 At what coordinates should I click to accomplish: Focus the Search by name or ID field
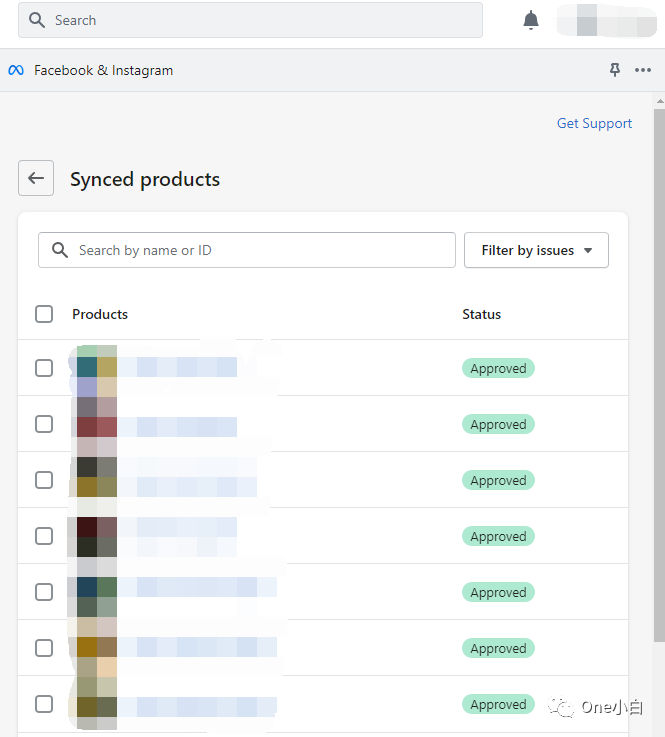pyautogui.click(x=247, y=250)
